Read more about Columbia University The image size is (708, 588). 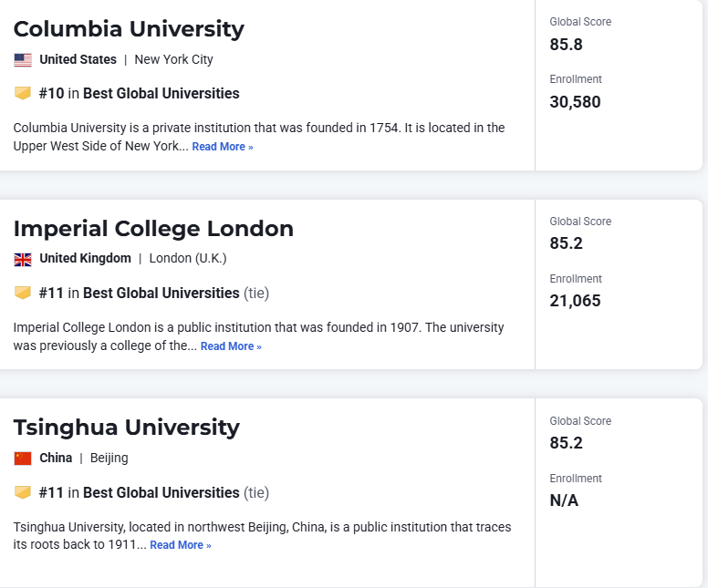223,147
